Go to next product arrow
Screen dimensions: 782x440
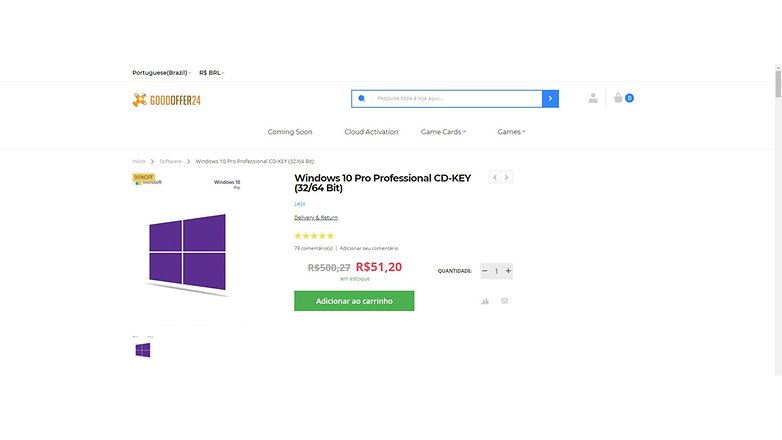point(507,178)
